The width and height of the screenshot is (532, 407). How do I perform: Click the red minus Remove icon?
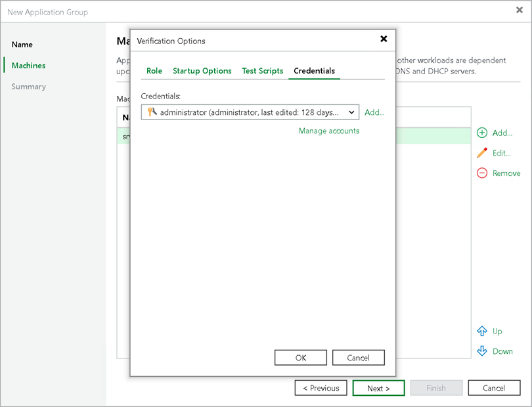[482, 173]
